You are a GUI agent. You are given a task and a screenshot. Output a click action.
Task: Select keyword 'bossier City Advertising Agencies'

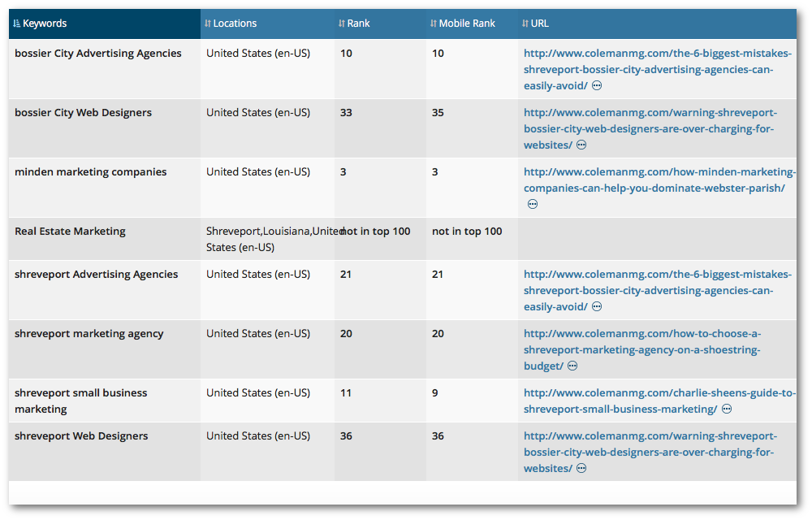[98, 54]
